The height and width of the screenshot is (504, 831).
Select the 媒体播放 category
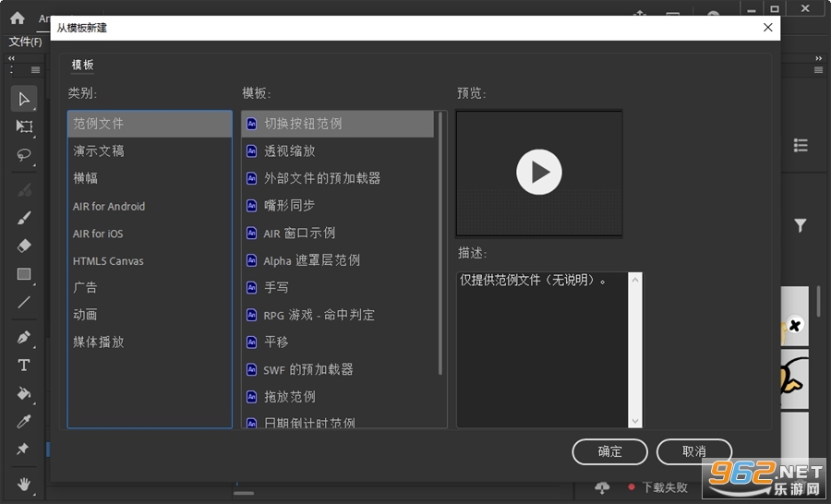coord(150,342)
